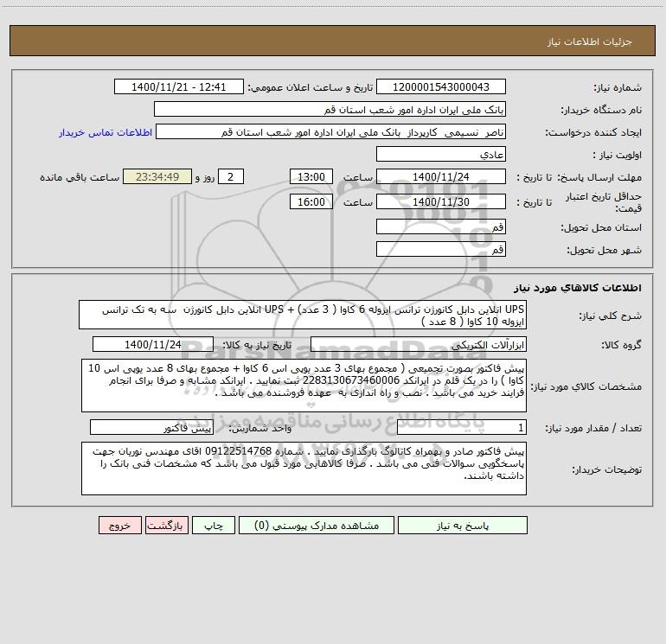Click the label استان محل تحویل:
Viewport: 666px width, 644px height.
[x=601, y=227]
